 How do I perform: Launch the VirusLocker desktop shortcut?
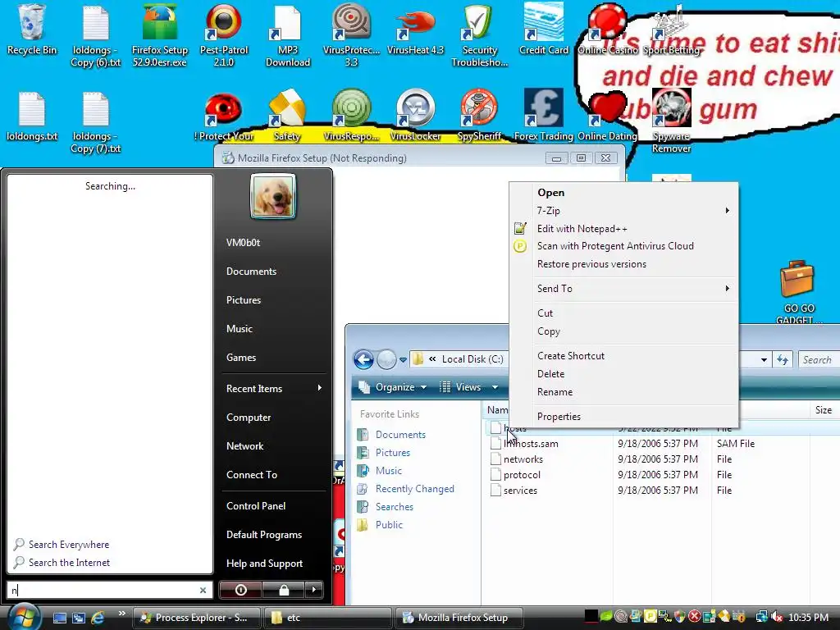[x=416, y=116]
